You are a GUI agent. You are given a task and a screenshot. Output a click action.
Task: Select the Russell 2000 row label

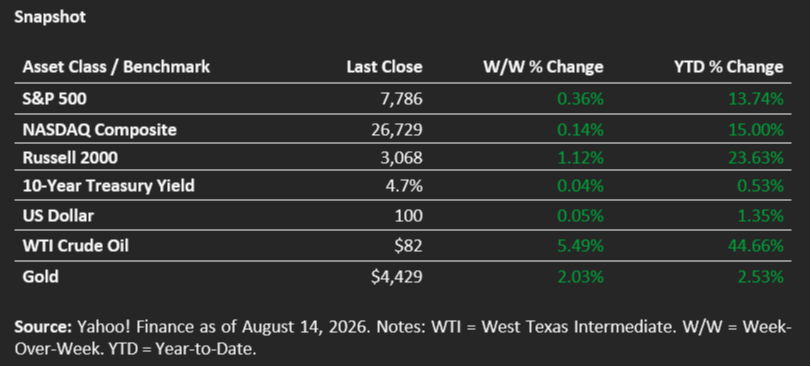point(70,157)
